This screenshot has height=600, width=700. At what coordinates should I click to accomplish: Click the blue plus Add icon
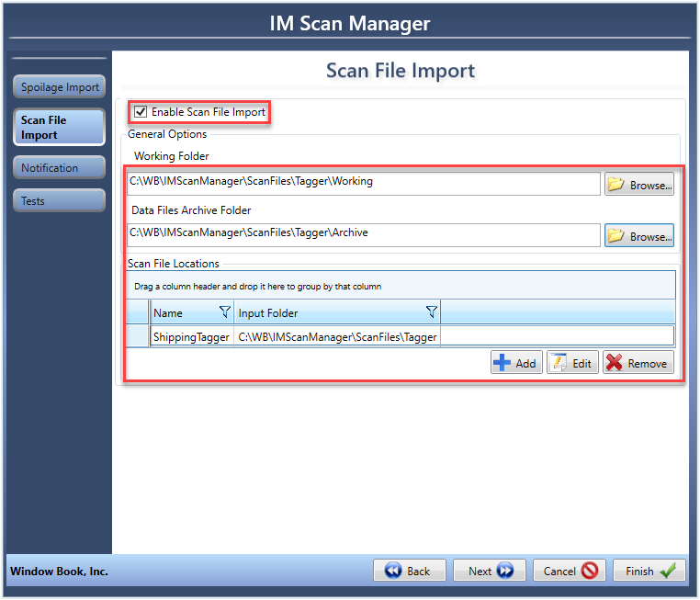(502, 363)
